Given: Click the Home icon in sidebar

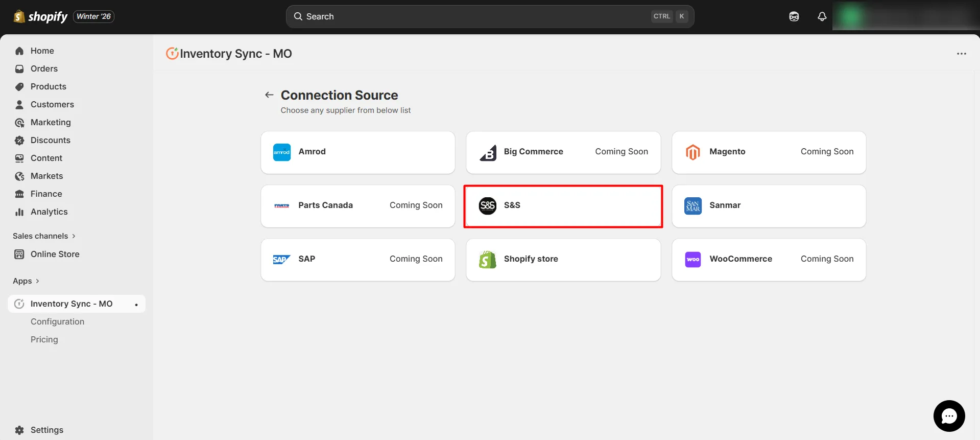Looking at the screenshot, I should [19, 51].
